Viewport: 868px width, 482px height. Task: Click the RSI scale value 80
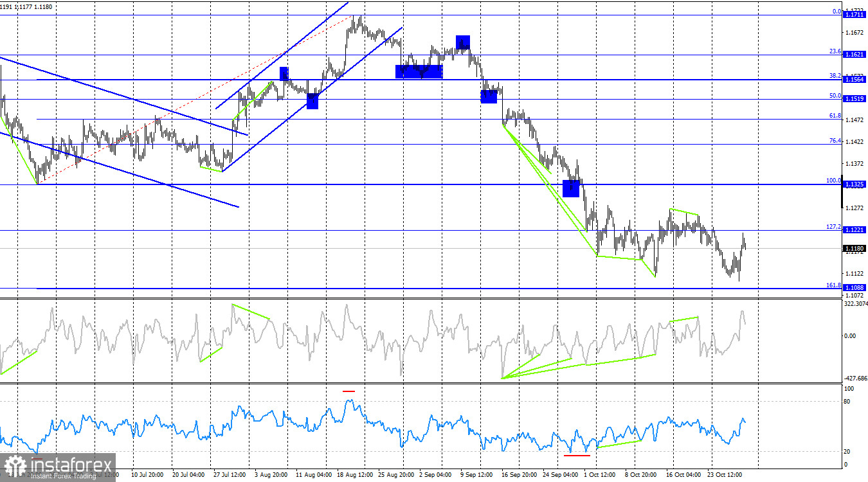coord(847,402)
